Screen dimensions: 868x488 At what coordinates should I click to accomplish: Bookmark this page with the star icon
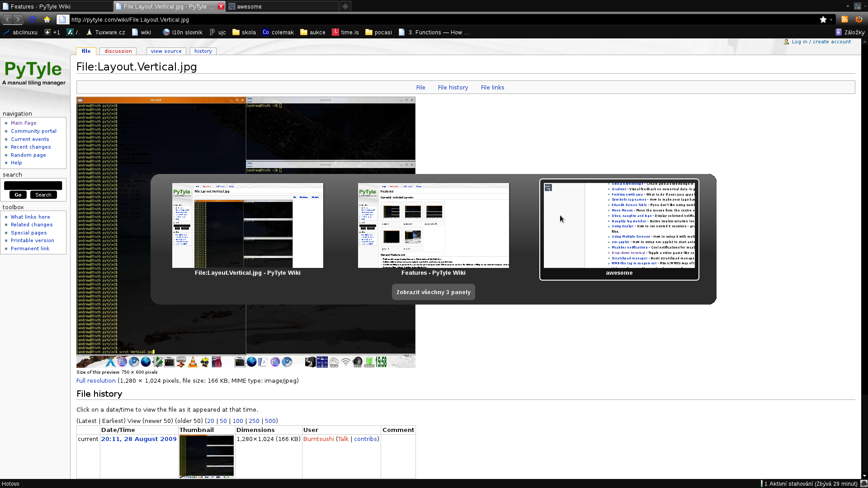(823, 19)
